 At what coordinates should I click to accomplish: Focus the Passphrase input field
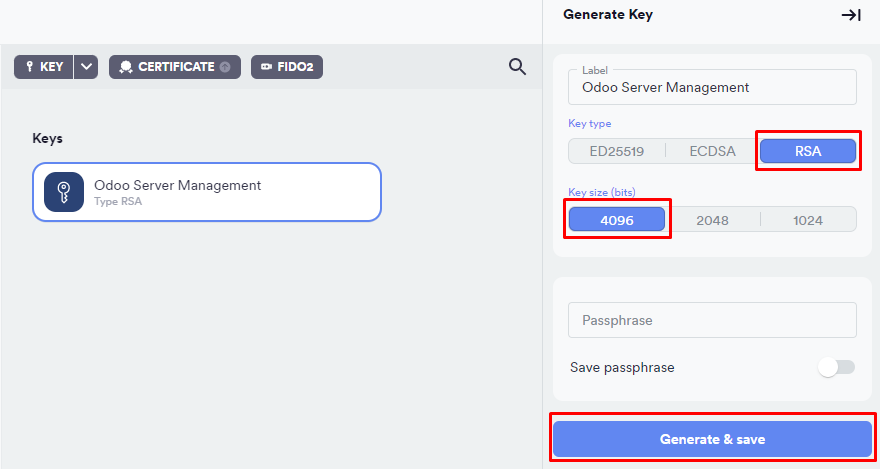[712, 320]
